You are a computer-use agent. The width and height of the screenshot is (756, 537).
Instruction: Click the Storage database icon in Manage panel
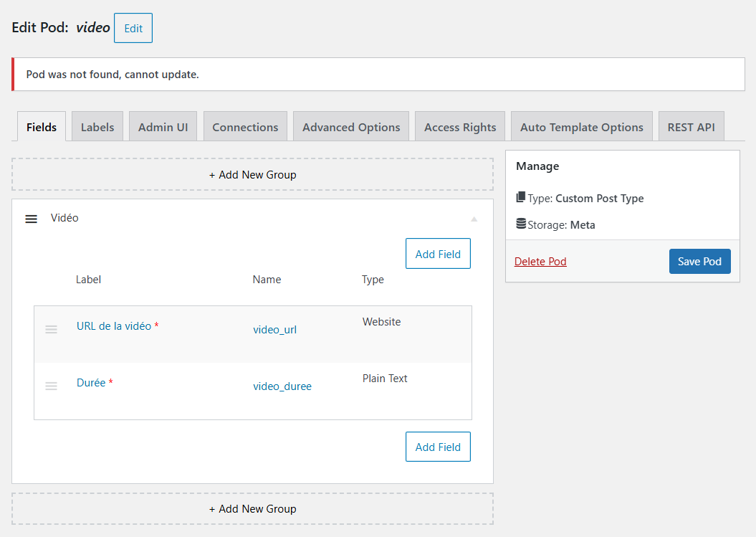click(521, 224)
